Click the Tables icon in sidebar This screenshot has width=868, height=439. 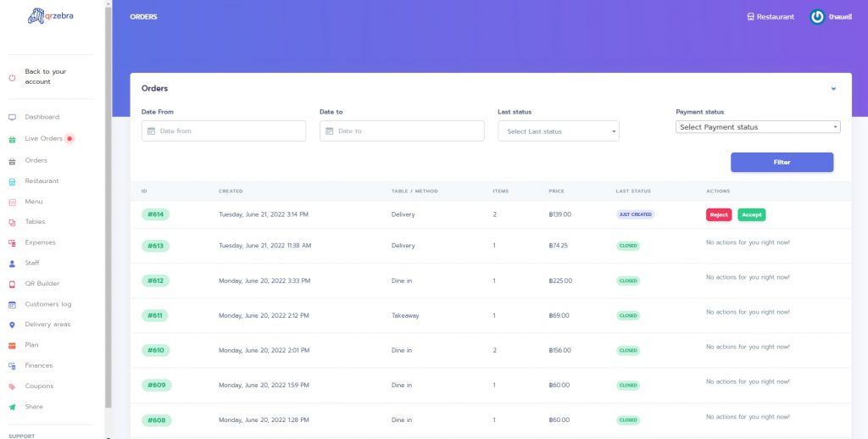12,223
